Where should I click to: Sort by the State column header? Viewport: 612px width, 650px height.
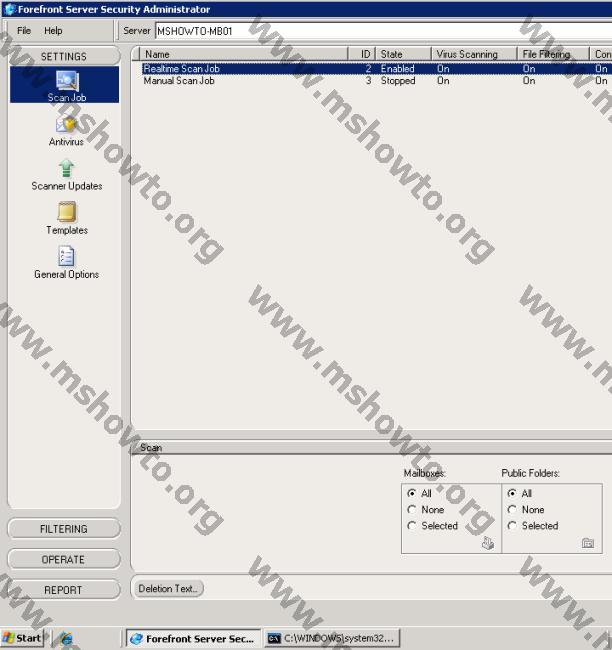click(404, 54)
